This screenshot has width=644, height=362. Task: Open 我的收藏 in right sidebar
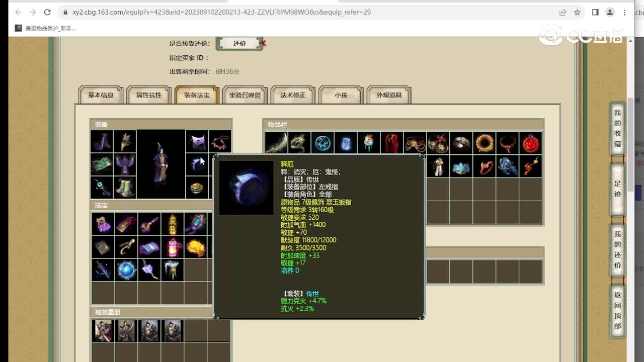click(617, 128)
